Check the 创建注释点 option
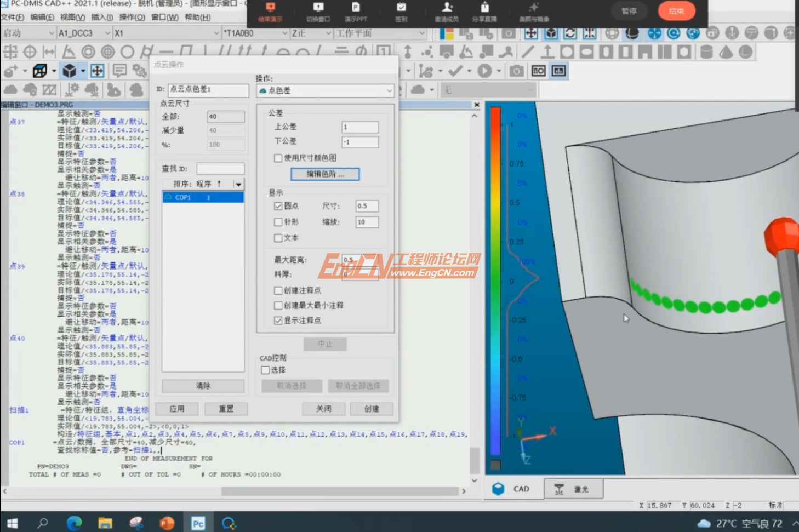The image size is (799, 532). point(278,290)
